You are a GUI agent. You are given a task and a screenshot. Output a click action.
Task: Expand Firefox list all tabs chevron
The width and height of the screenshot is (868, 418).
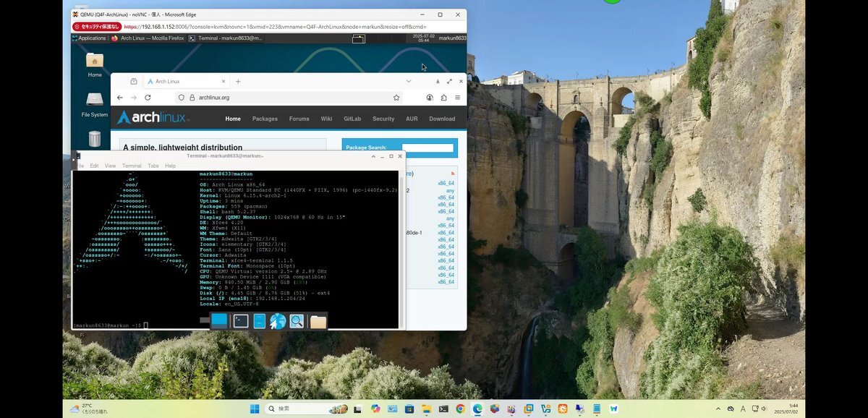pos(409,82)
